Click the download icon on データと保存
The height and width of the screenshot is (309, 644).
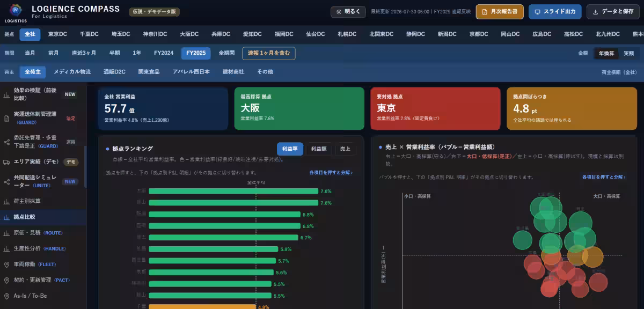point(595,12)
